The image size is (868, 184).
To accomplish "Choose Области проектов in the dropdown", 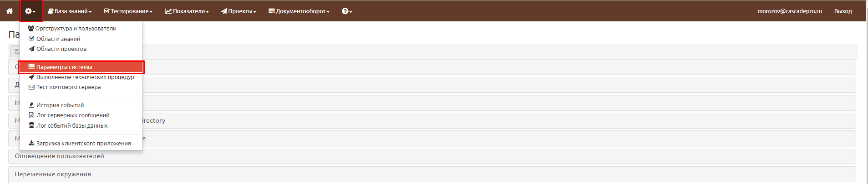I will 57,49.
